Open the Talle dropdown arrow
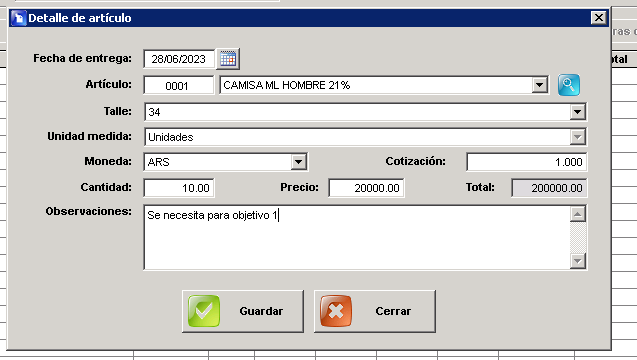 click(x=577, y=112)
